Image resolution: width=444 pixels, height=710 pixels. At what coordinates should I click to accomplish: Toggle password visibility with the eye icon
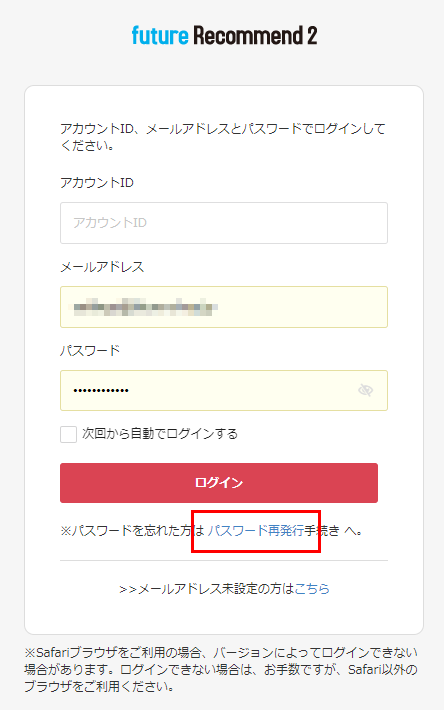[x=365, y=390]
